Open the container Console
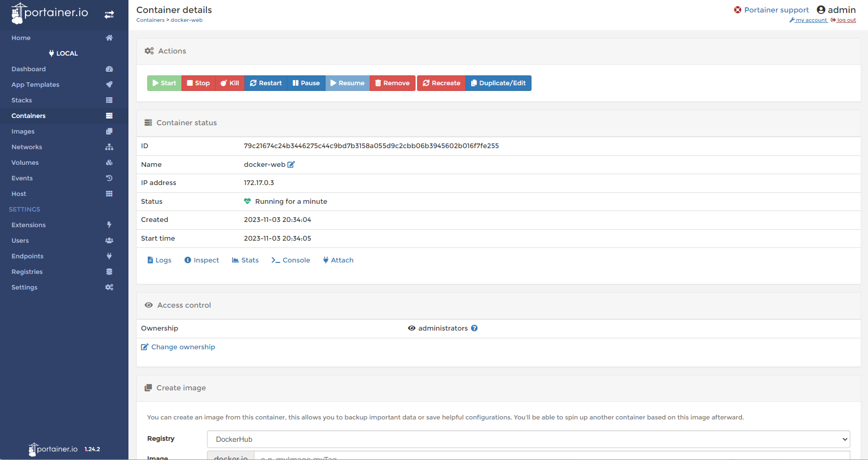The image size is (868, 460). (291, 260)
